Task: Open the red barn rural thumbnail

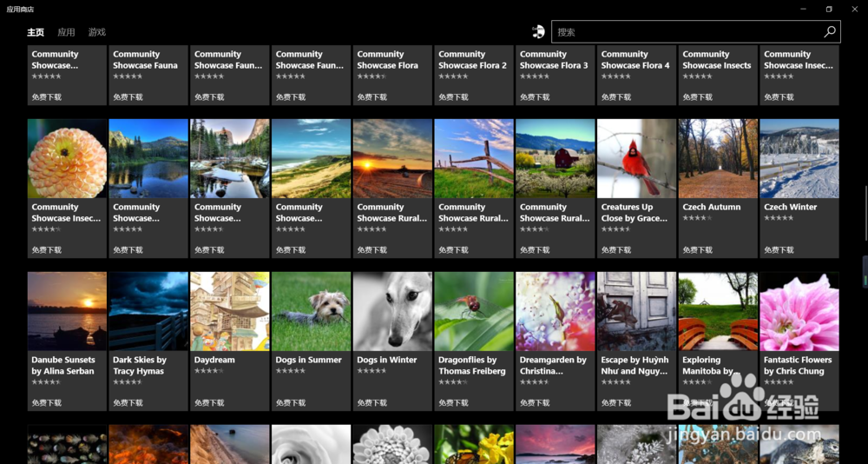Action: (x=556, y=158)
